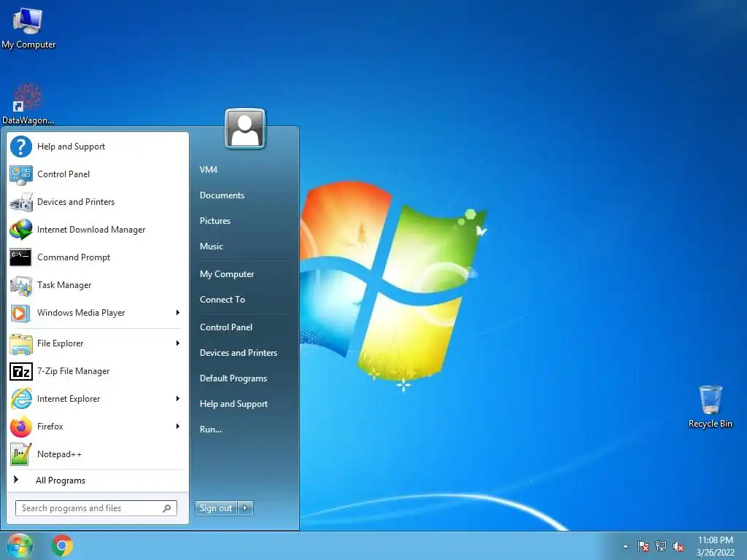The image size is (747, 560).
Task: Click the Start orb button
Action: click(20, 545)
